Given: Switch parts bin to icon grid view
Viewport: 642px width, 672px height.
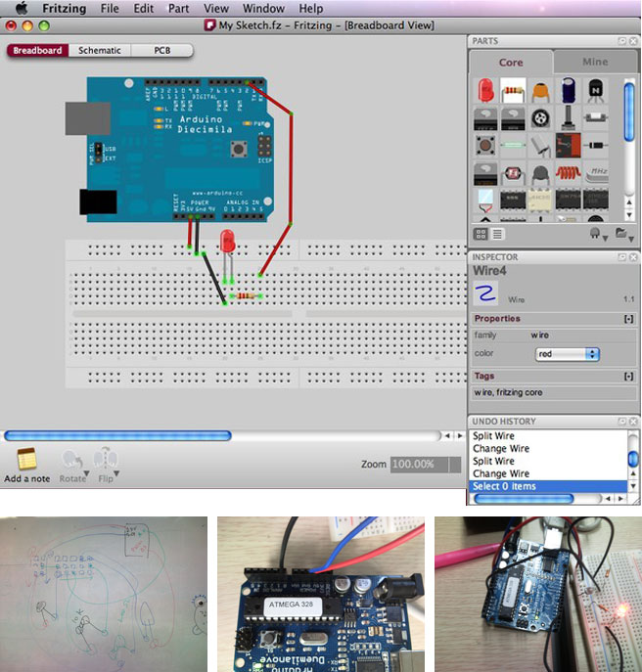Looking at the screenshot, I should [481, 234].
